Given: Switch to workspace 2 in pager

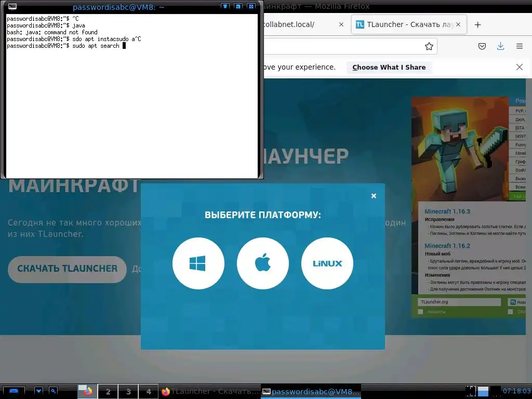Looking at the screenshot, I should click(108, 391).
